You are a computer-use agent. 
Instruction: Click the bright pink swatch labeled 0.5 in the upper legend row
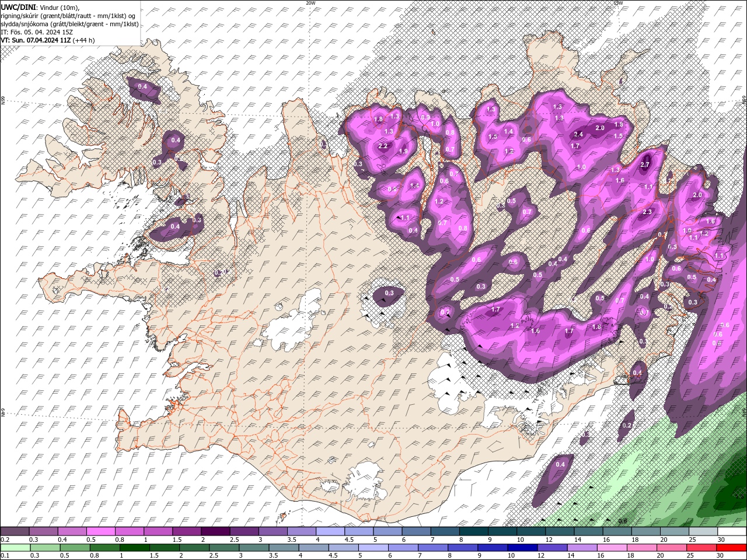pos(100,531)
